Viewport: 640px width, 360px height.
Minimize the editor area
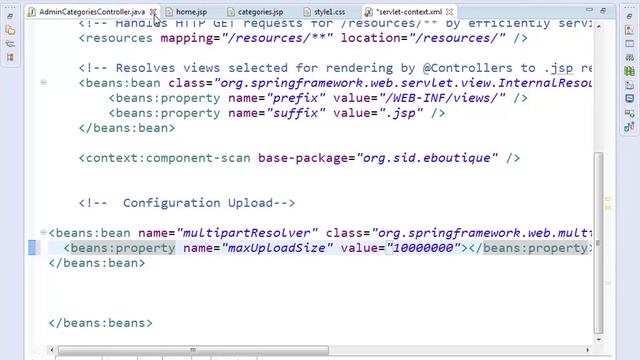point(589,10)
